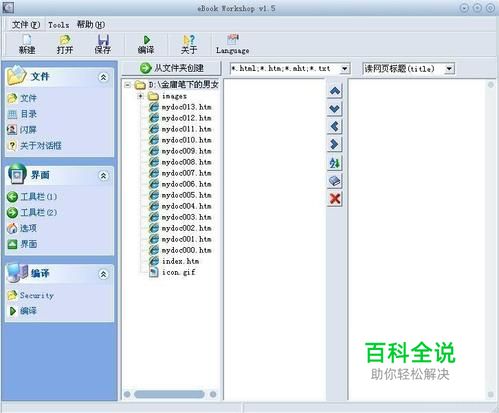Click the move down arrow button
This screenshot has width=499, height=413.
tap(335, 109)
